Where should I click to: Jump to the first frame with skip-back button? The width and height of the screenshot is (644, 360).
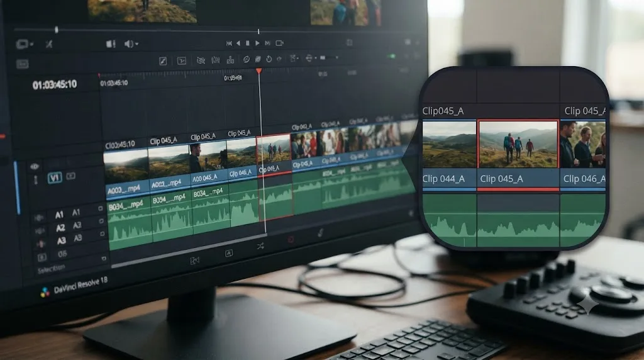pyautogui.click(x=229, y=43)
